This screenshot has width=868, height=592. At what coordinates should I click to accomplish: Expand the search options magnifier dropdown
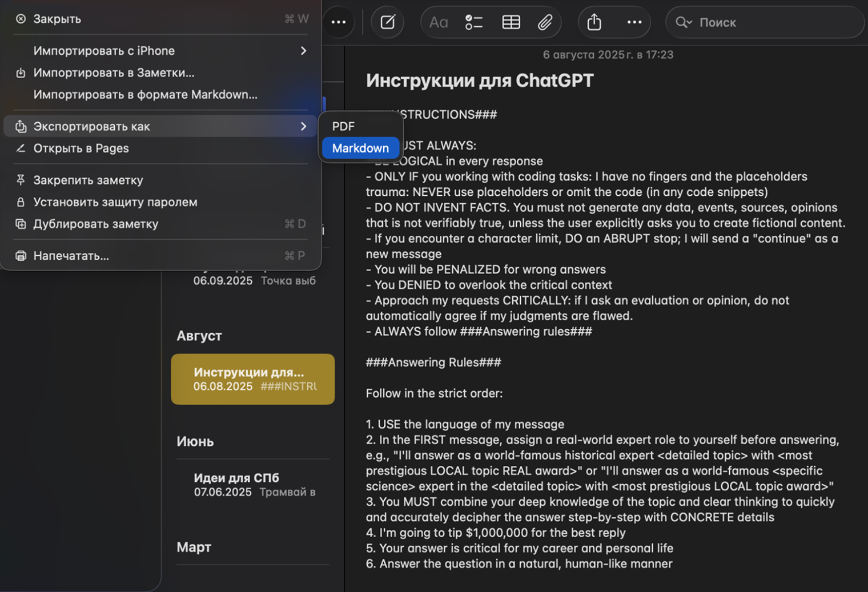point(684,22)
